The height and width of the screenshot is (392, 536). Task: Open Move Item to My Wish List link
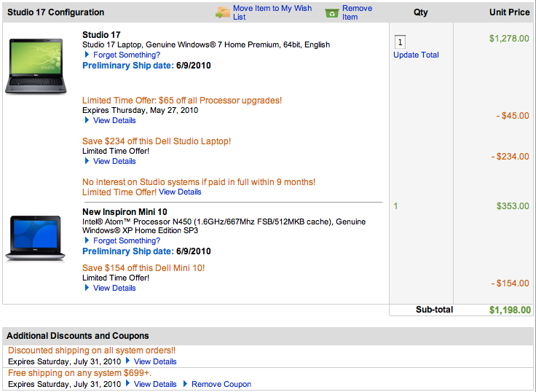pyautogui.click(x=272, y=12)
